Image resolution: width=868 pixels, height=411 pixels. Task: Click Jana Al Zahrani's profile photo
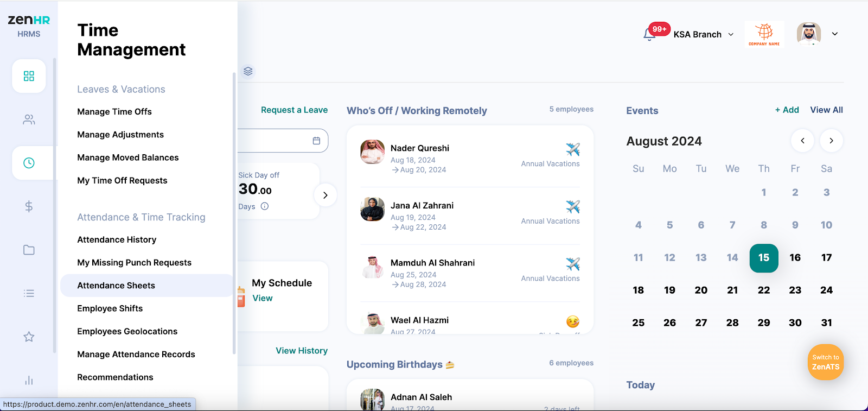[373, 210]
